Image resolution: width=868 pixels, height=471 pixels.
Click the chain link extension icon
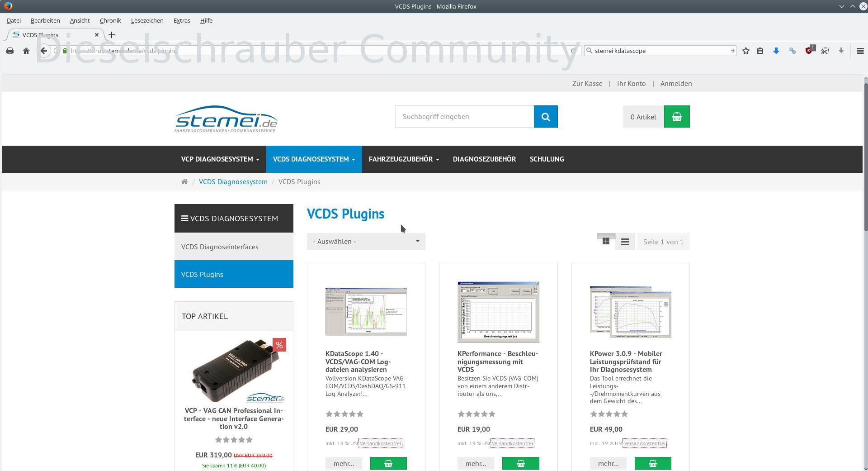[x=793, y=51]
